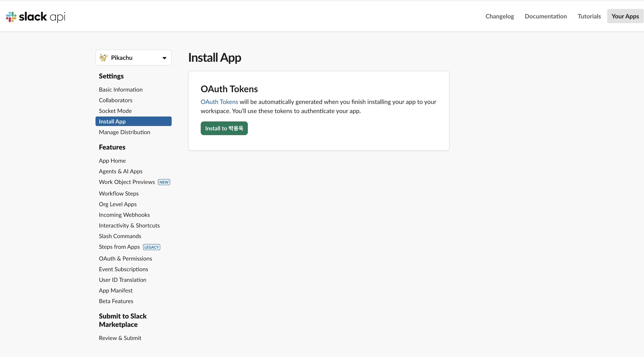Open Socket Mode settings

point(115,111)
